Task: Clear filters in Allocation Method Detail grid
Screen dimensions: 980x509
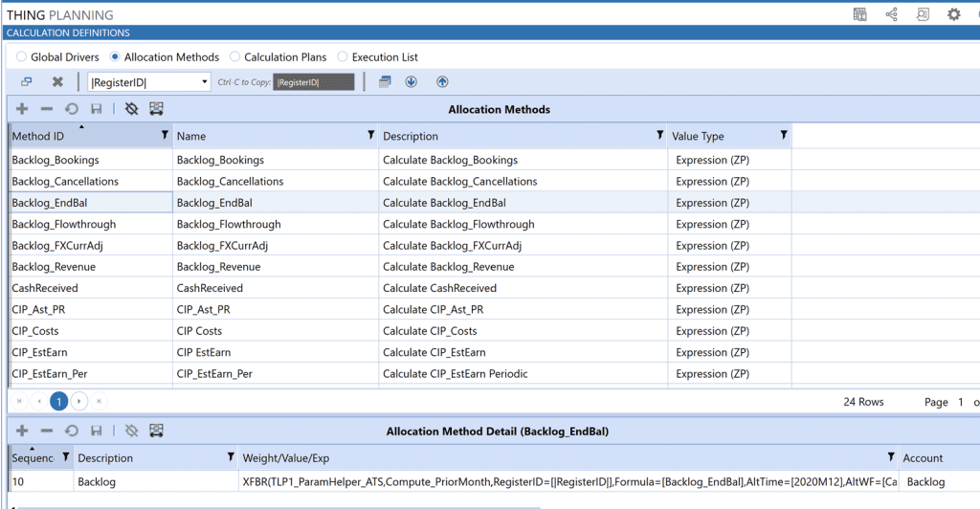Action: tap(131, 431)
